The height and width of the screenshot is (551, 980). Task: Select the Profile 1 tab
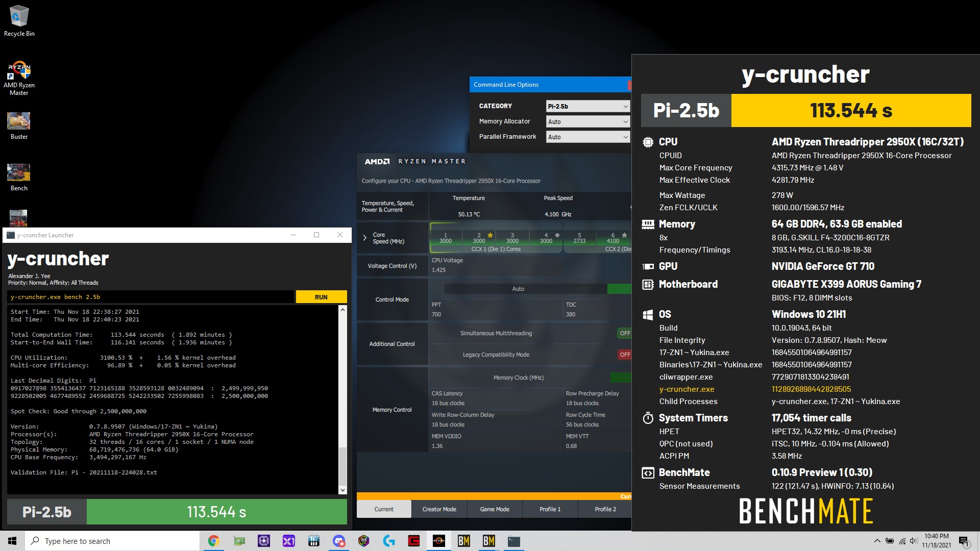coord(550,509)
